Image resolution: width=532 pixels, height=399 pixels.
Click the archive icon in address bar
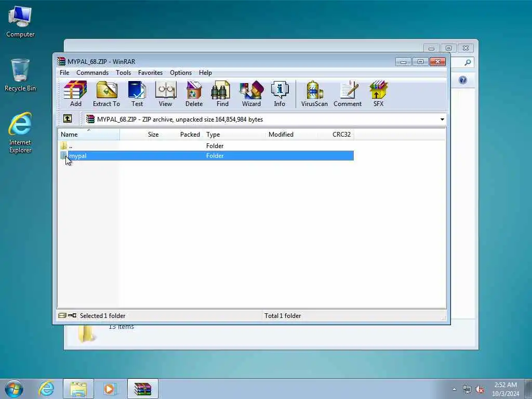click(x=90, y=119)
